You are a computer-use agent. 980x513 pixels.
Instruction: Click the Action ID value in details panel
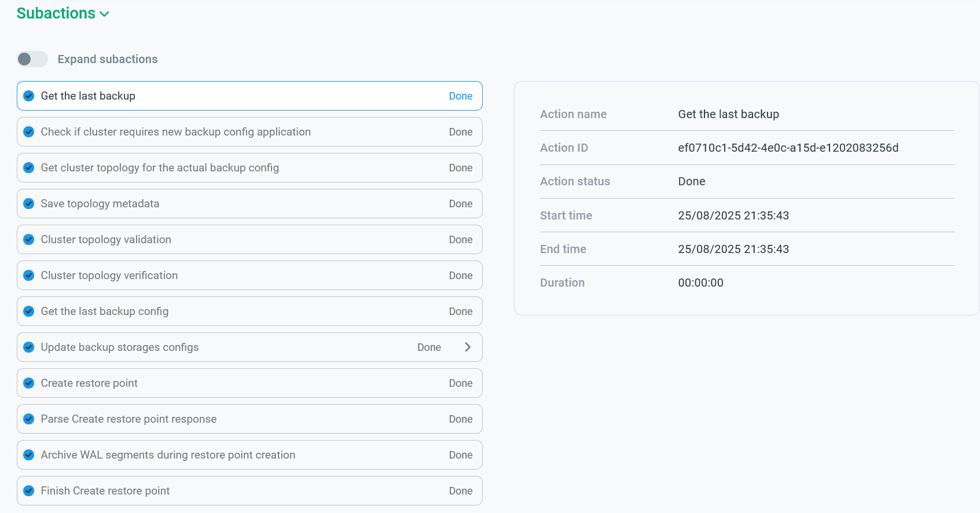pos(788,148)
